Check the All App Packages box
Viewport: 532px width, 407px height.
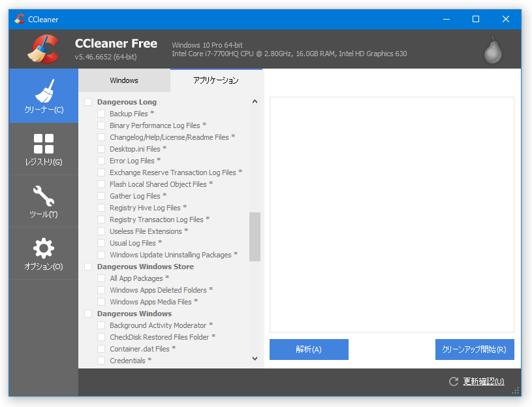[x=101, y=278]
